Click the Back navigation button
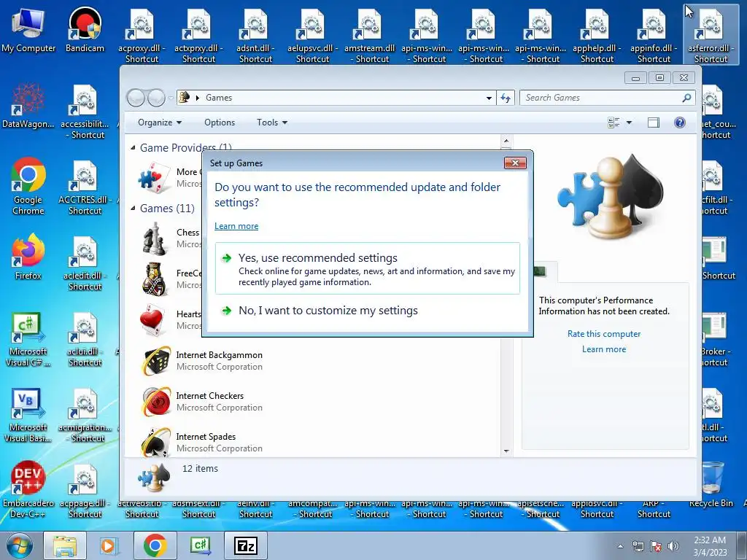 pyautogui.click(x=136, y=98)
